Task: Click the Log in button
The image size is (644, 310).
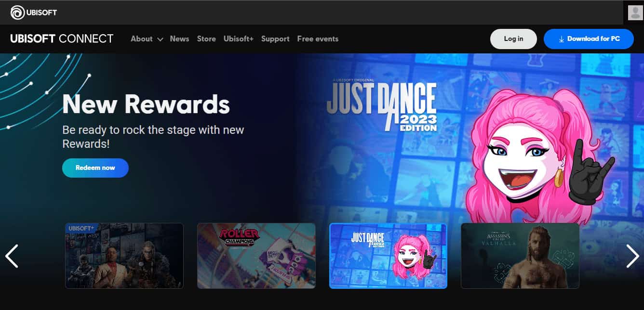Action: pyautogui.click(x=513, y=39)
